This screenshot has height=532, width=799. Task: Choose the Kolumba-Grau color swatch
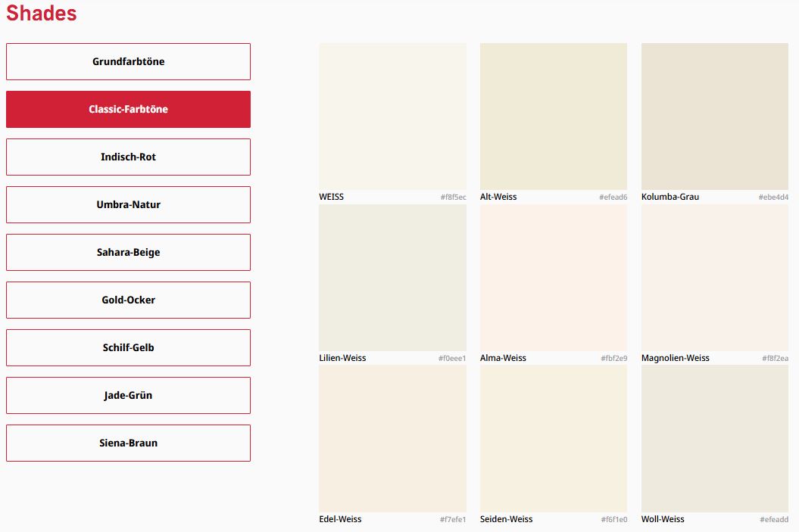pos(714,116)
